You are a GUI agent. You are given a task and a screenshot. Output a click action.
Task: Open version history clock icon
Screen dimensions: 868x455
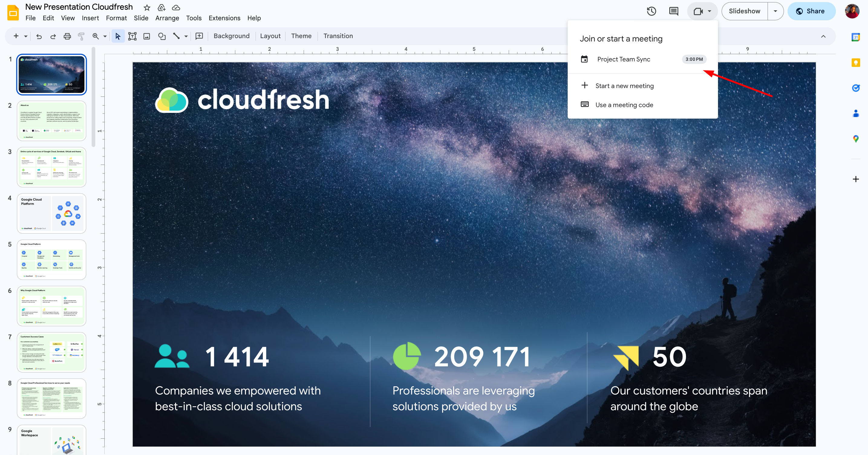coord(651,11)
